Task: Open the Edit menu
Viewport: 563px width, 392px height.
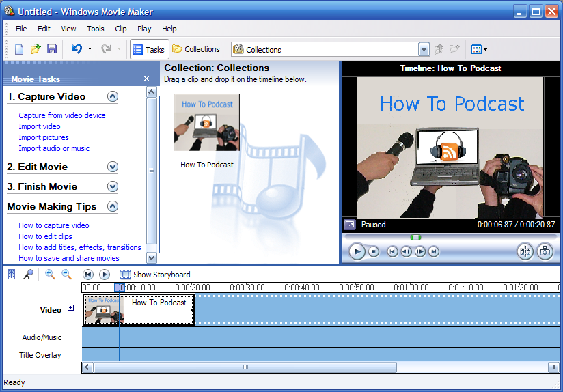Action: pos(44,29)
